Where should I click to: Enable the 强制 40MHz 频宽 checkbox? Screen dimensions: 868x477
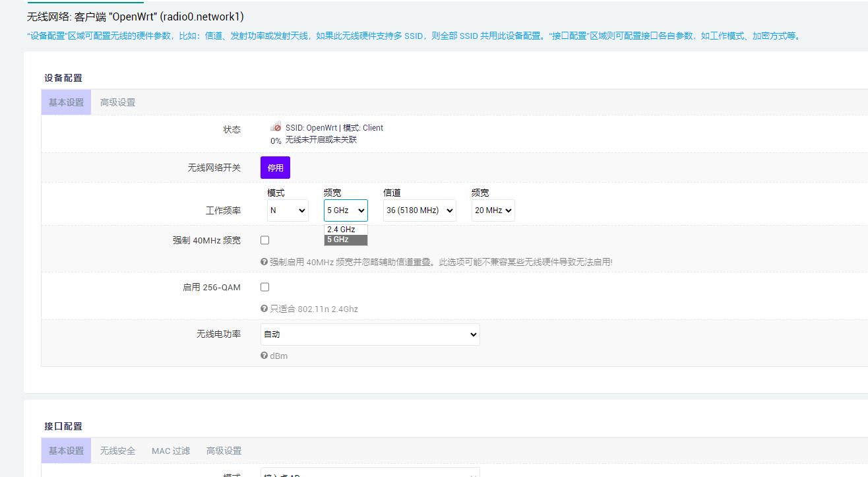(x=264, y=240)
